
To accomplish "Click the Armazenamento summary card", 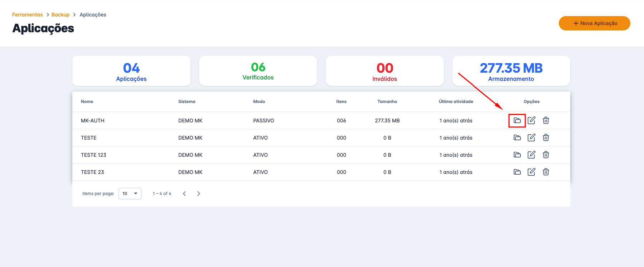I will (x=511, y=71).
